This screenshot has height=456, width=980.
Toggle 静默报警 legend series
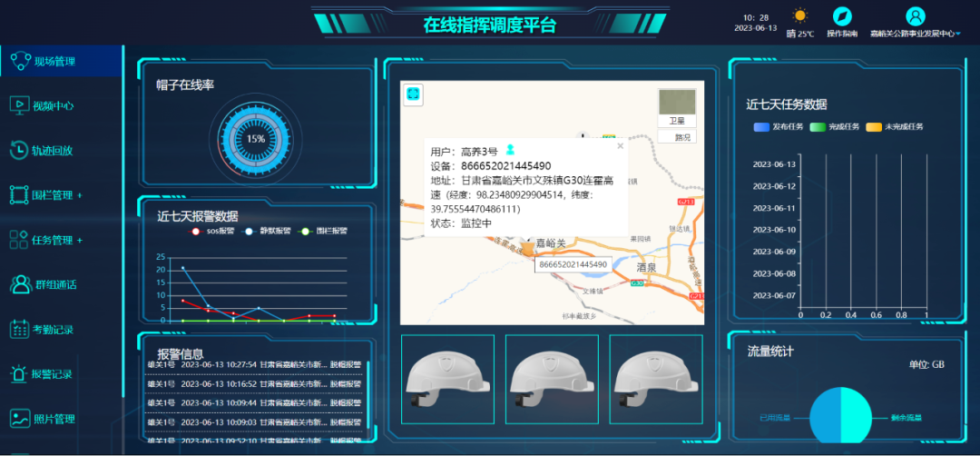[x=268, y=231]
